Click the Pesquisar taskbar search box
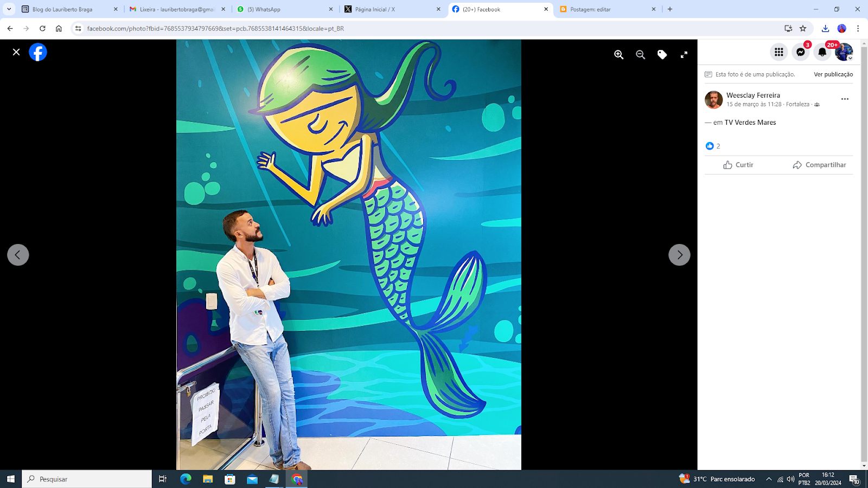868x488 pixels. [x=87, y=479]
